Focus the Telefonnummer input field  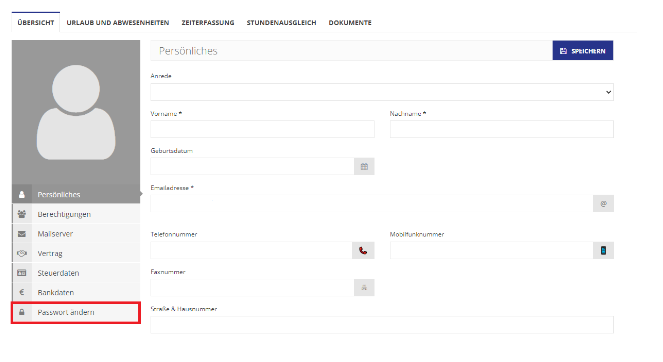click(x=251, y=250)
